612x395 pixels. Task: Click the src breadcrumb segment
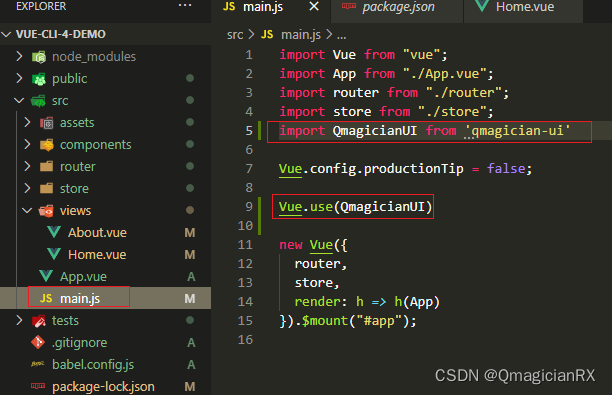[x=235, y=35]
